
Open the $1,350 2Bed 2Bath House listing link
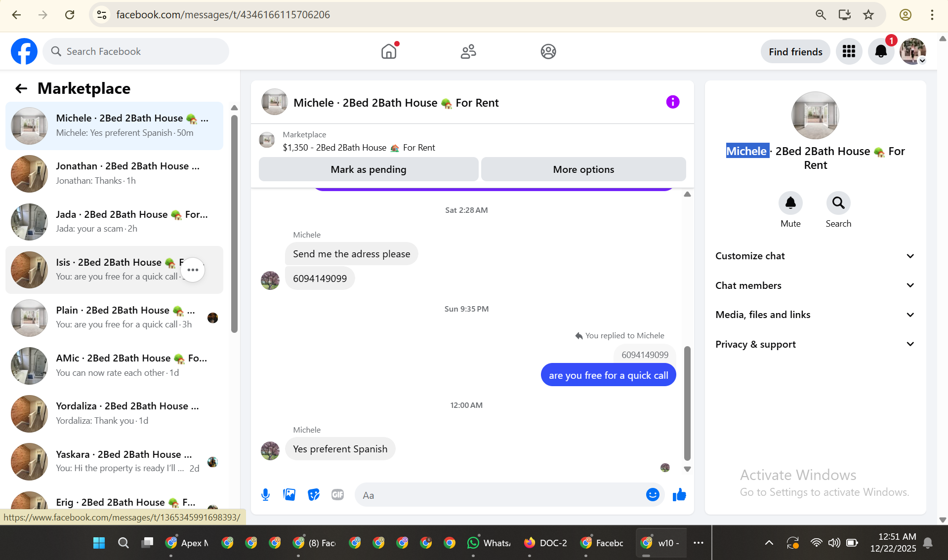click(359, 148)
